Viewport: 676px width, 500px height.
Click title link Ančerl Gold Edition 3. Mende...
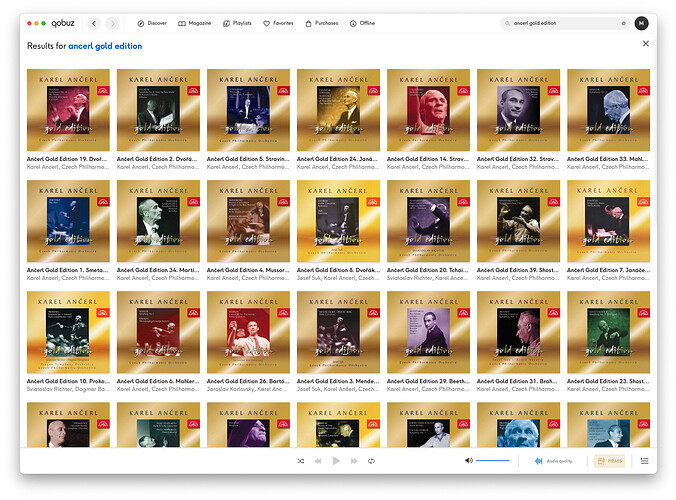pyautogui.click(x=338, y=381)
